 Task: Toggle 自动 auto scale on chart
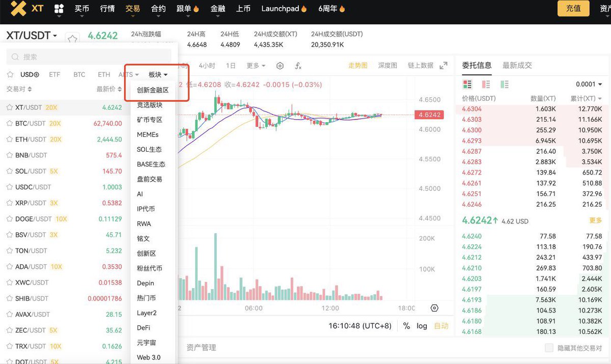click(441, 326)
